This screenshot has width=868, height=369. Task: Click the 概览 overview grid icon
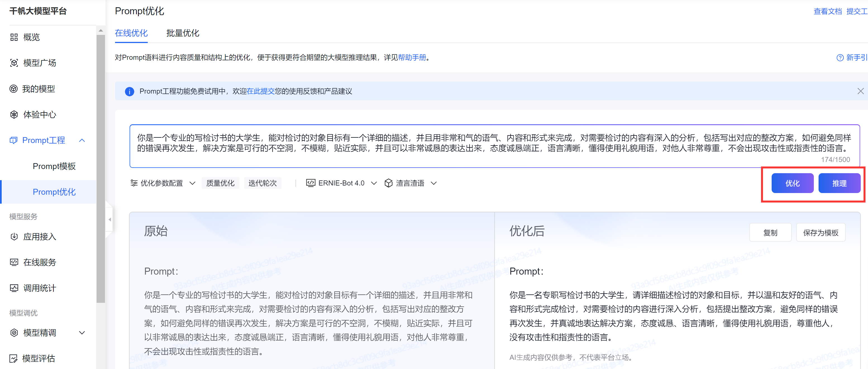[x=14, y=37]
